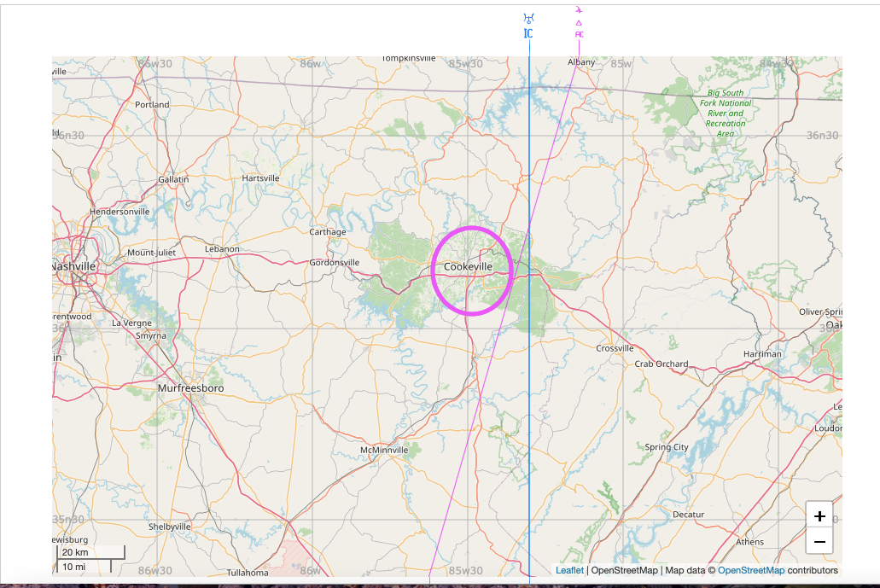Click the Big South Fork park label
The image size is (880, 588).
pyautogui.click(x=726, y=113)
